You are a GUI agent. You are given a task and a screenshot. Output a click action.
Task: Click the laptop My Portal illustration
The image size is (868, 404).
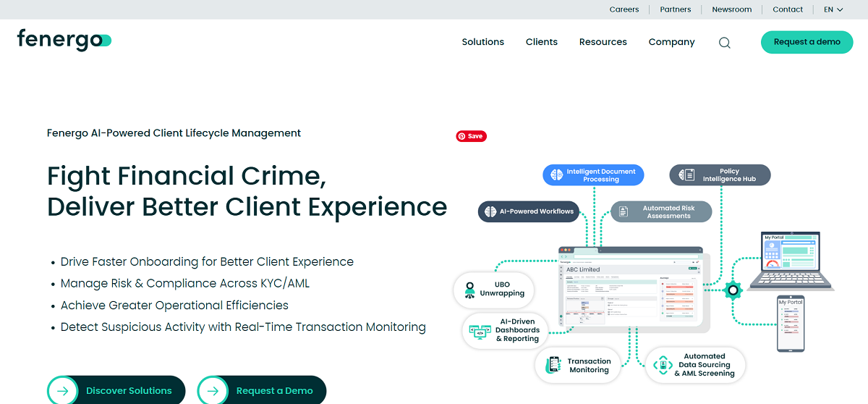coord(791,259)
